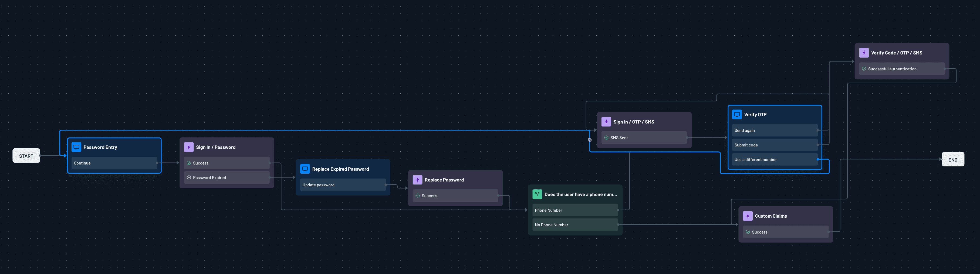Click the screen icon on Replace Expired Password

pyautogui.click(x=305, y=168)
